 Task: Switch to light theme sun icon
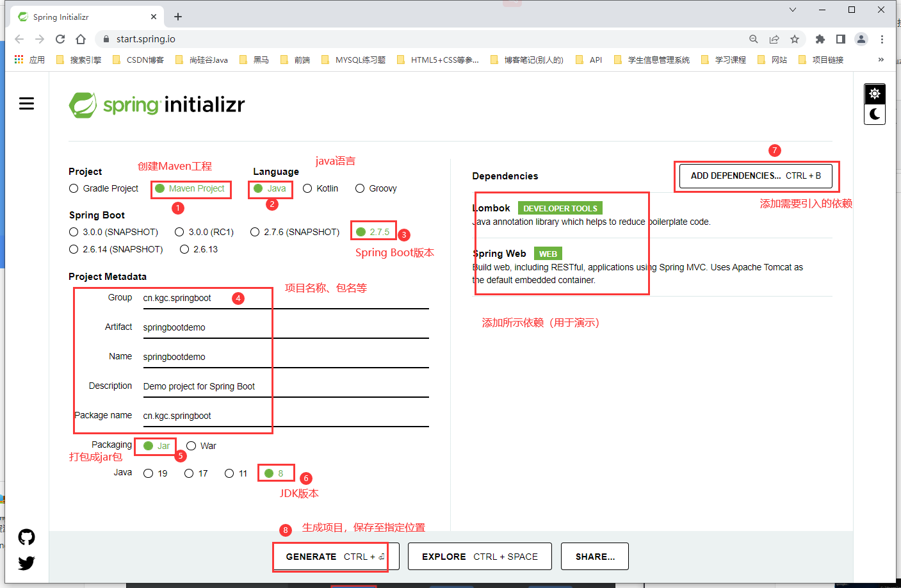click(x=875, y=94)
